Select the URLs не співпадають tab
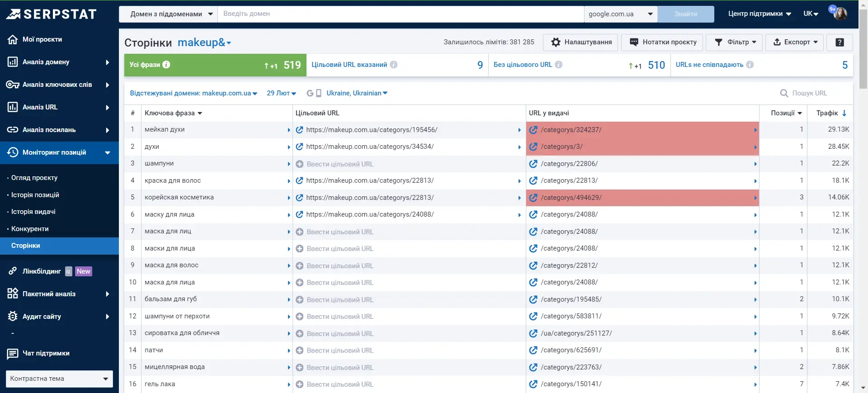This screenshot has width=868, height=393. [762, 65]
